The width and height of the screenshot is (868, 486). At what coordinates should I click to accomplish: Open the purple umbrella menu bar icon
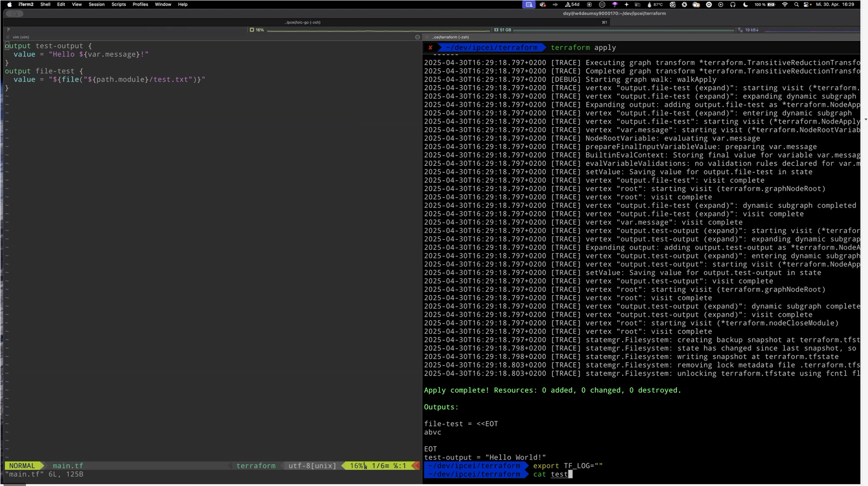point(615,4)
